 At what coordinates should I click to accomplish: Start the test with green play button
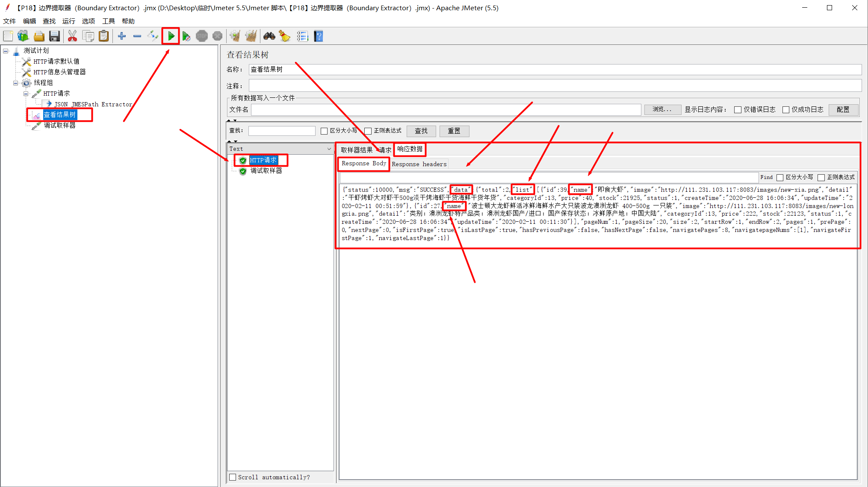(x=171, y=36)
